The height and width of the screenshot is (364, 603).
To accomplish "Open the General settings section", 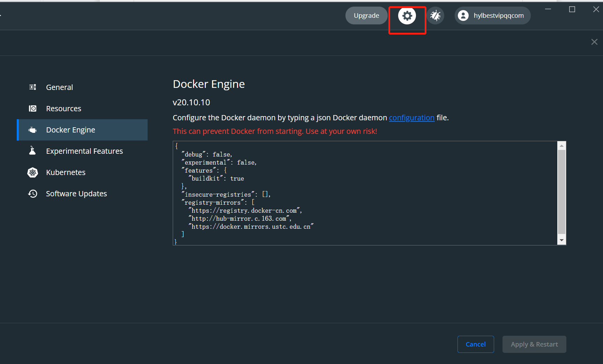I will (82, 87).
